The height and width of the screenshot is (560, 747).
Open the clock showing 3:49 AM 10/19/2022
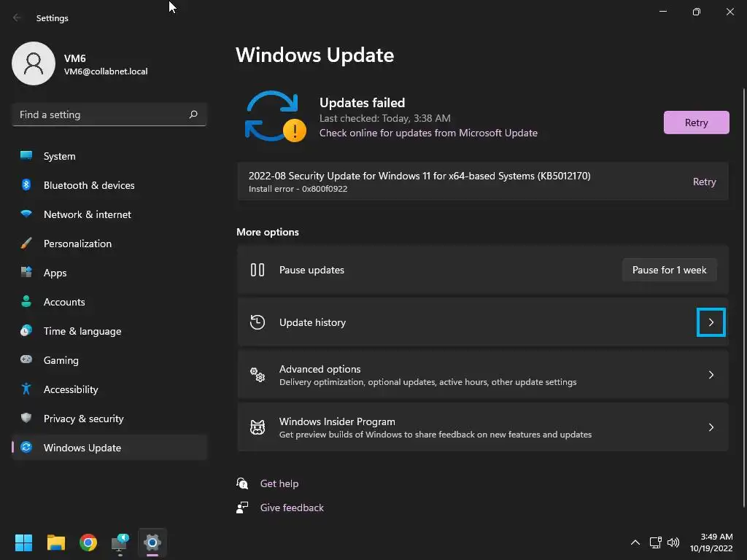point(711,542)
